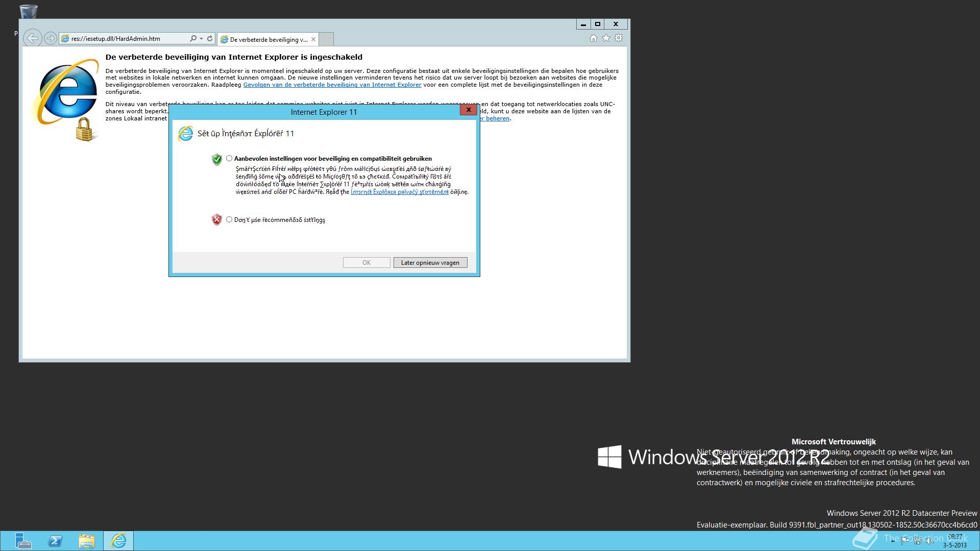
Task: Open the Tools gear icon
Action: [x=619, y=38]
